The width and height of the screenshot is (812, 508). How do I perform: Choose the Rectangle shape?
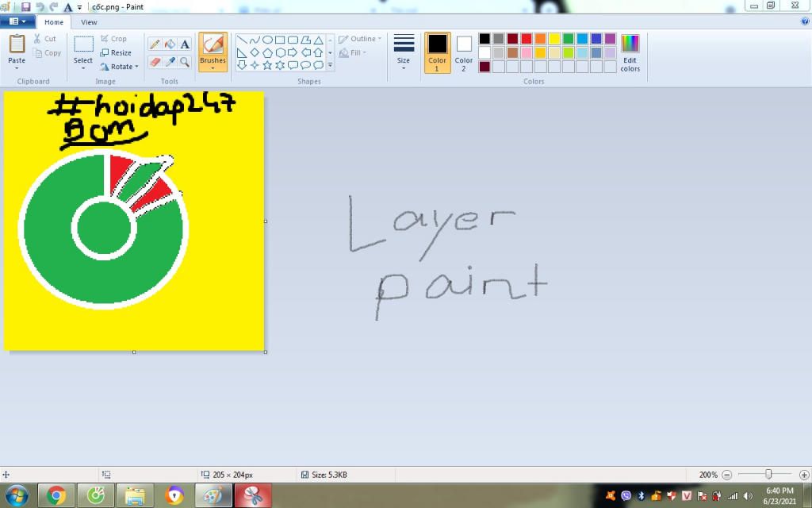coord(280,40)
